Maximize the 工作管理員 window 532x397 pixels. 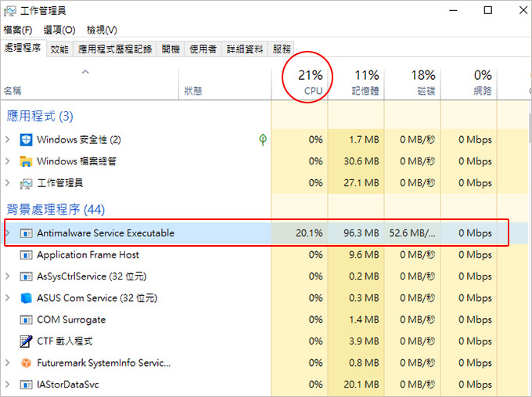488,10
